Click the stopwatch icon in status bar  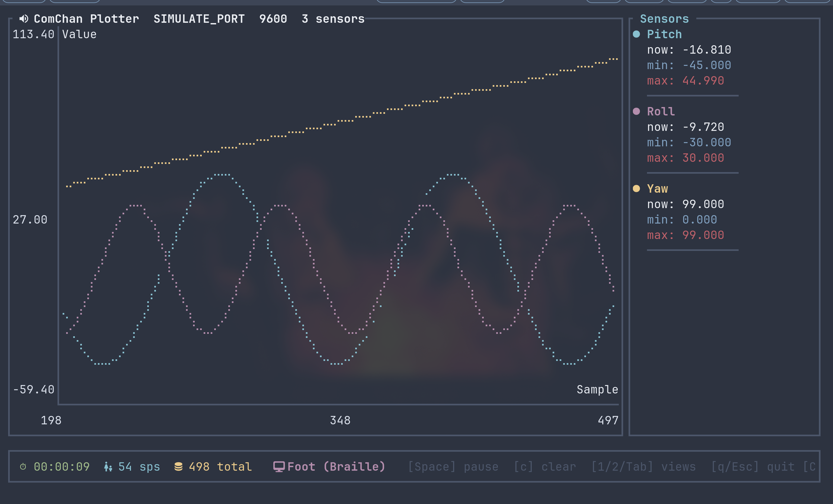point(23,467)
